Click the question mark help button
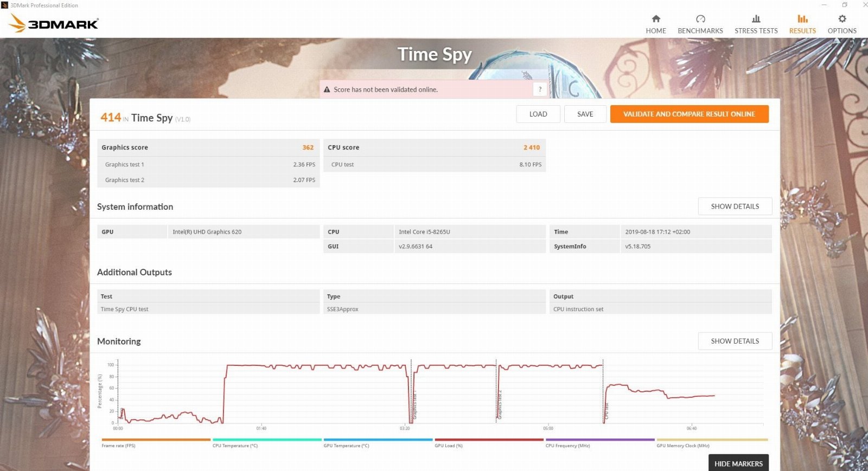This screenshot has height=471, width=868. pyautogui.click(x=540, y=89)
